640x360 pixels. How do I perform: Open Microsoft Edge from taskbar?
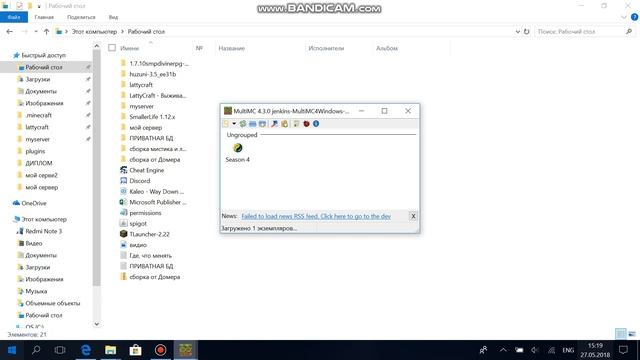(86, 350)
